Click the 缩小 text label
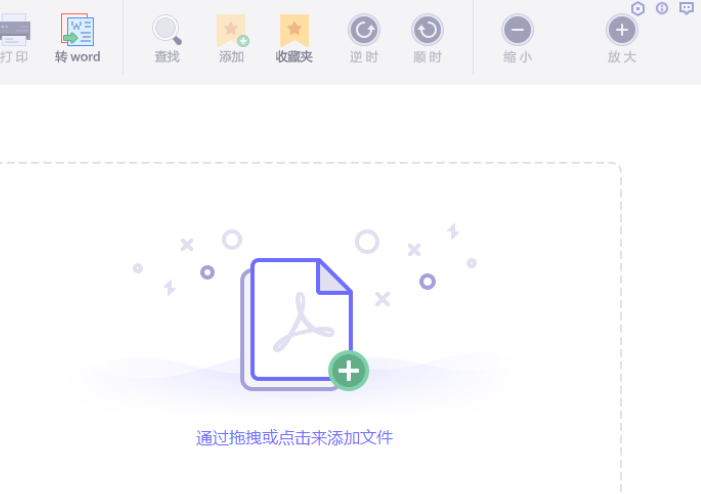This screenshot has width=701, height=494. click(x=518, y=57)
